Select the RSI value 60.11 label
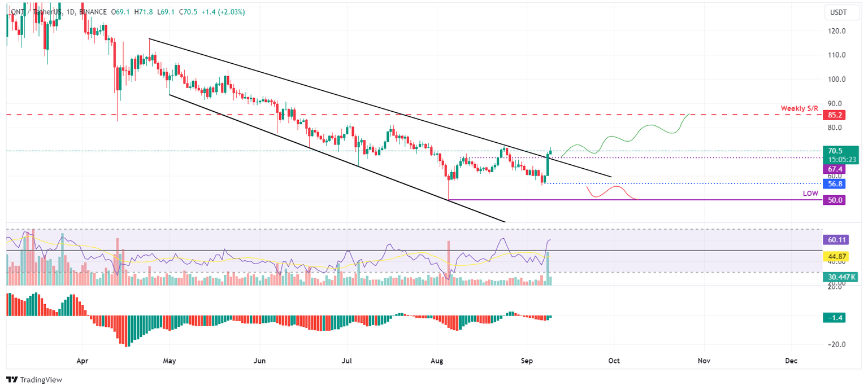The image size is (868, 390). click(x=835, y=240)
